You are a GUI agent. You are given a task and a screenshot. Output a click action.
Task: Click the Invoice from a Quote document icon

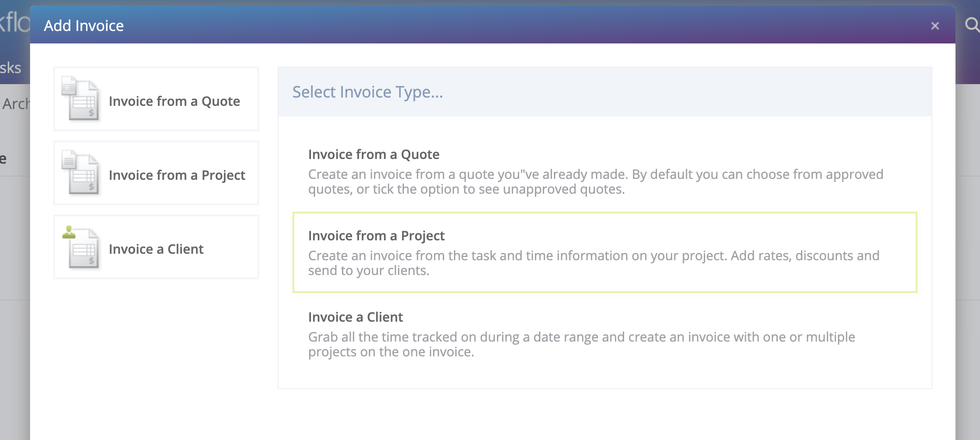click(81, 99)
